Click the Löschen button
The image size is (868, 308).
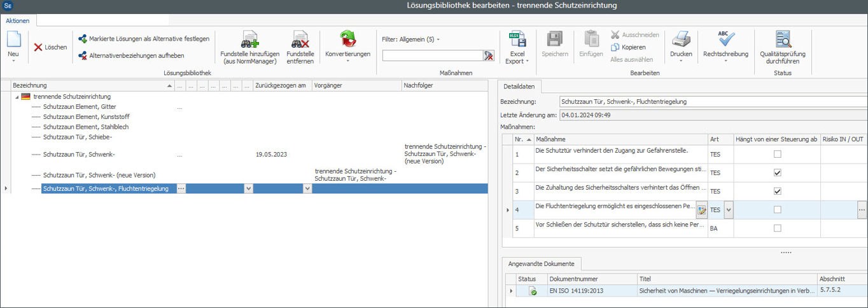[50, 47]
